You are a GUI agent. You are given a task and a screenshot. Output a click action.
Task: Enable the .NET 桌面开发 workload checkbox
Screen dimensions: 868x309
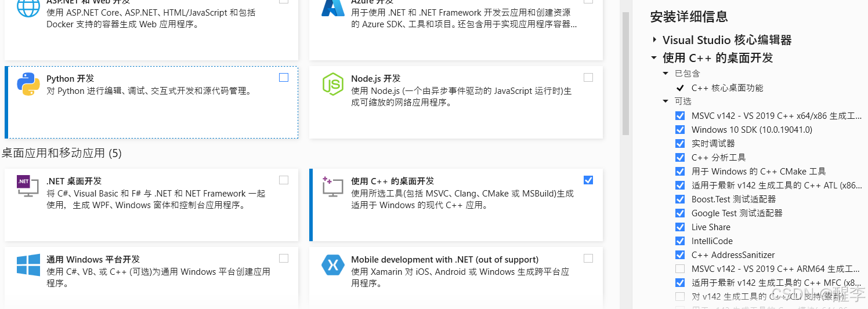(x=284, y=180)
